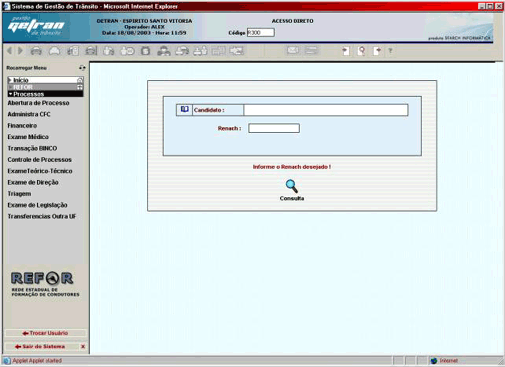Click the Renach input field

[274, 128]
